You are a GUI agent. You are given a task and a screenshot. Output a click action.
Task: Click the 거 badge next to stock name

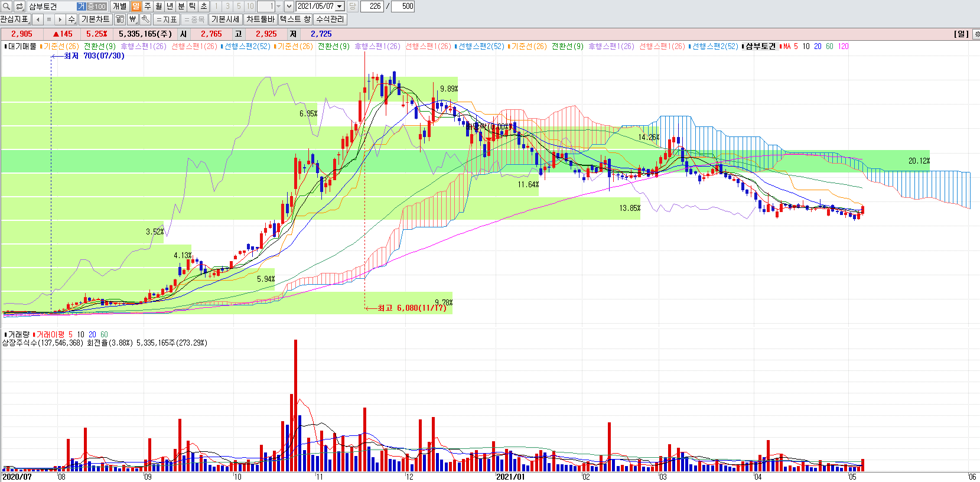click(x=80, y=6)
